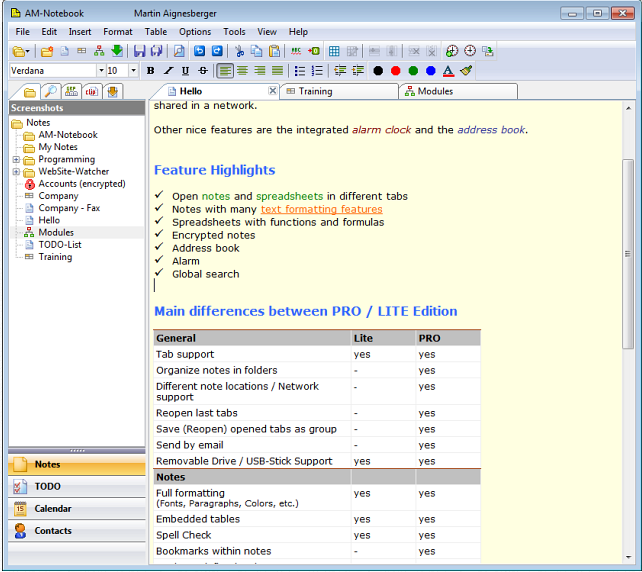Switch to the Training tab

pos(315,92)
